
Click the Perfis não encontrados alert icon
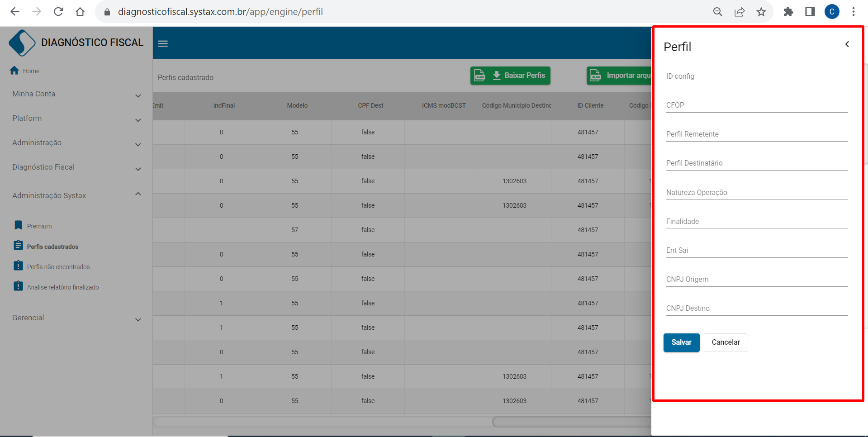coord(18,266)
